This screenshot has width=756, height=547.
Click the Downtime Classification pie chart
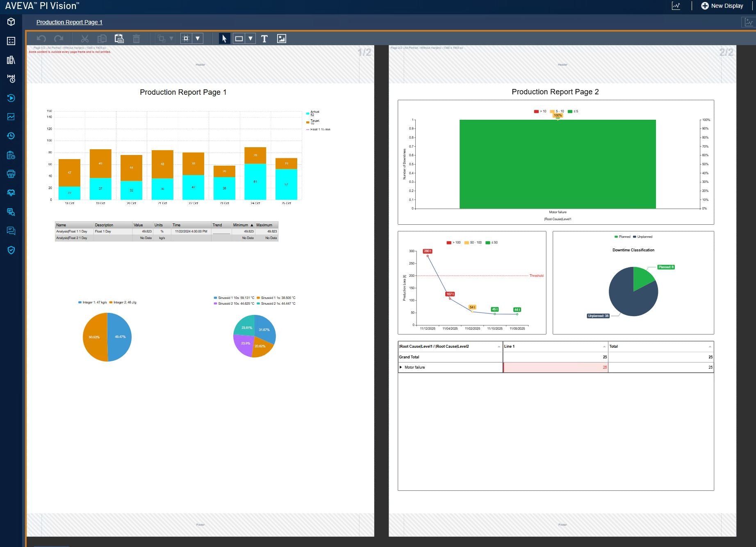pos(633,292)
